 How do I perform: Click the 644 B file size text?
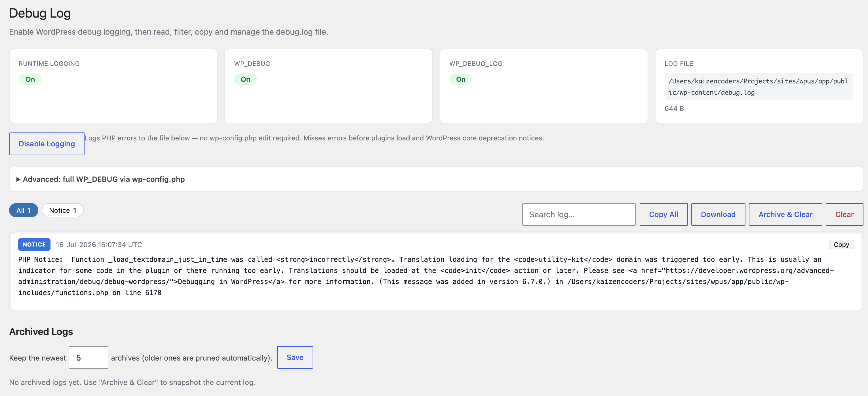pyautogui.click(x=674, y=109)
